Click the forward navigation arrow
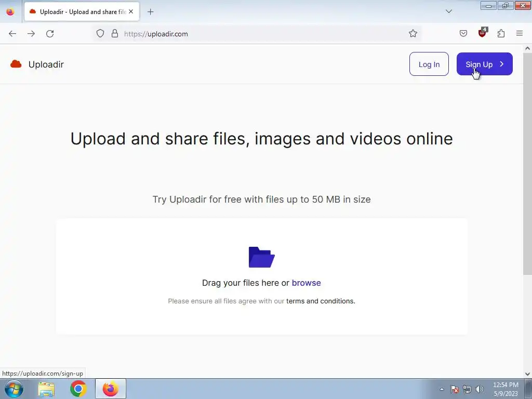Image resolution: width=532 pixels, height=399 pixels. [31, 34]
